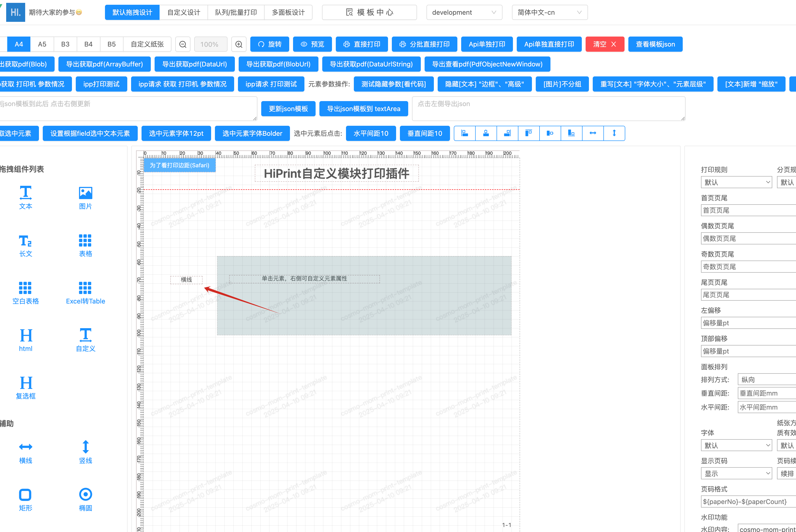Open the 预览 preview
Screen dimensions: 796x532
click(312, 44)
